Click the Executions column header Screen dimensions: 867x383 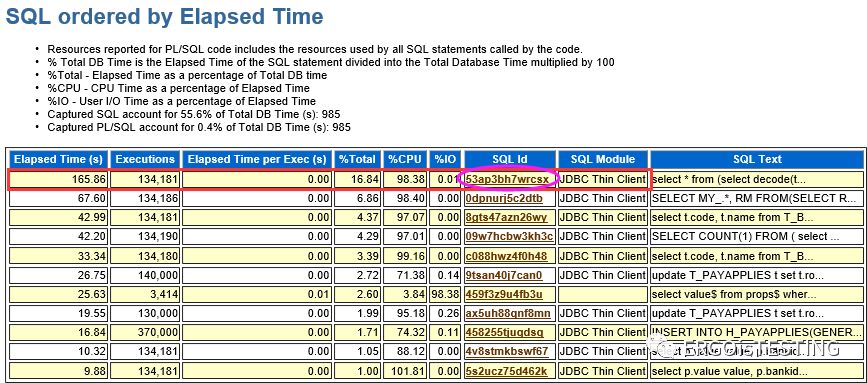tap(145, 159)
